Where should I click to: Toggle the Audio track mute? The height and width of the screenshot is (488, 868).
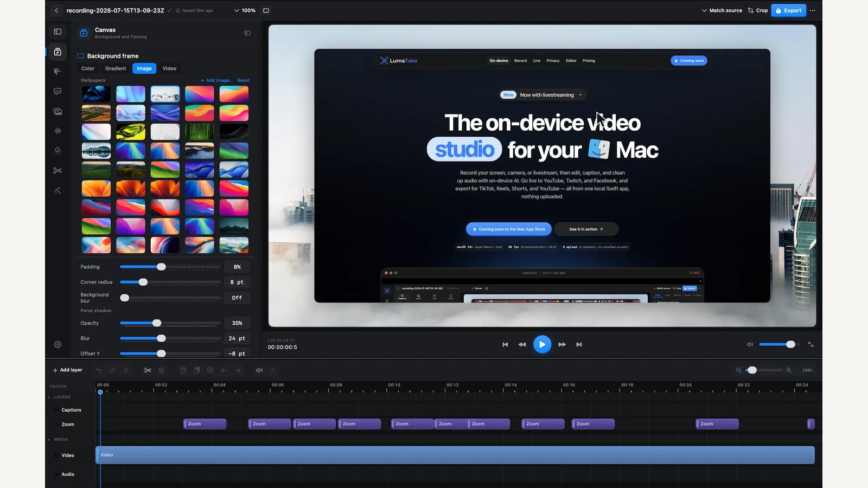pyautogui.click(x=57, y=474)
